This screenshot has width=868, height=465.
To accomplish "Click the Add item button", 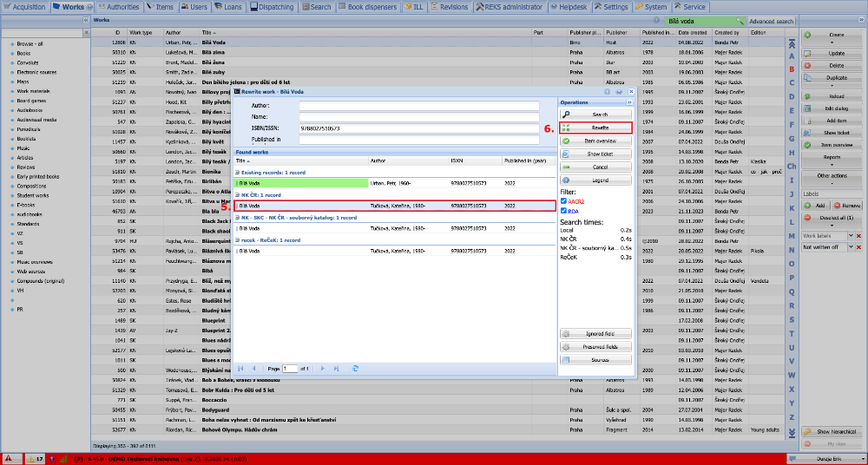I will pyautogui.click(x=832, y=121).
